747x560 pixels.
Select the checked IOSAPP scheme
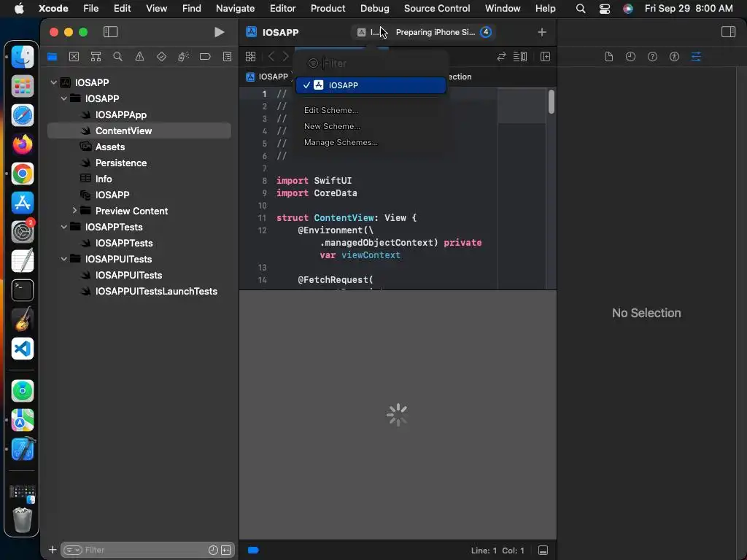click(x=371, y=85)
